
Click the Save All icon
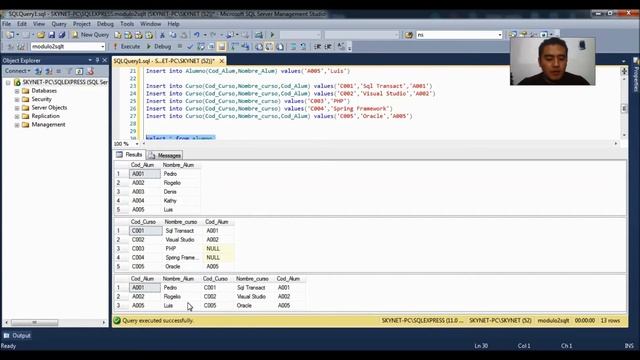(62, 35)
